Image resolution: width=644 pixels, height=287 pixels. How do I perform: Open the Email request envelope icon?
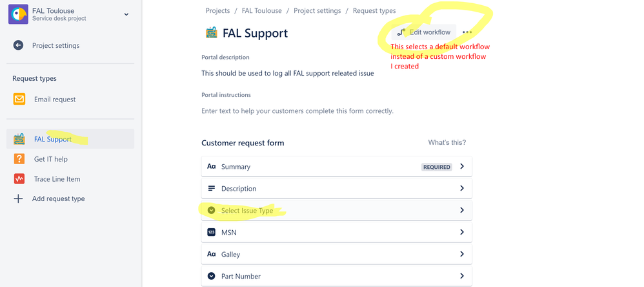(x=19, y=99)
